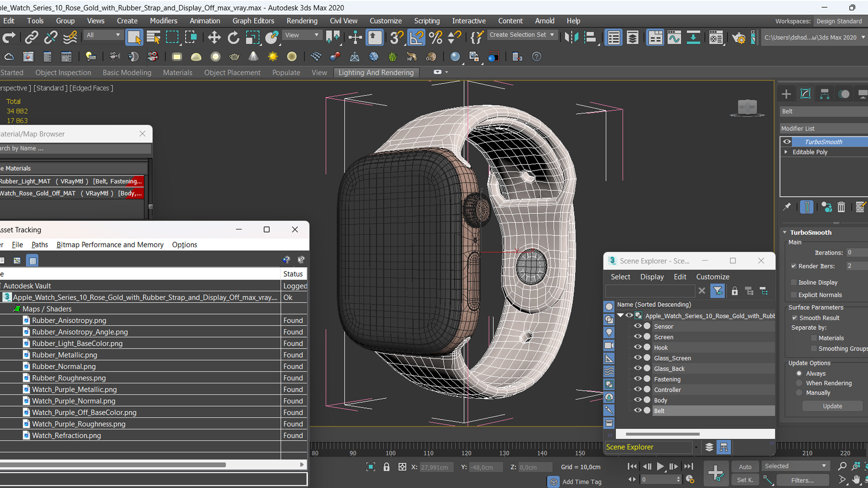Viewport: 868px width, 488px height.
Task: Toggle the Smooth Result checkbox
Action: pyautogui.click(x=794, y=318)
